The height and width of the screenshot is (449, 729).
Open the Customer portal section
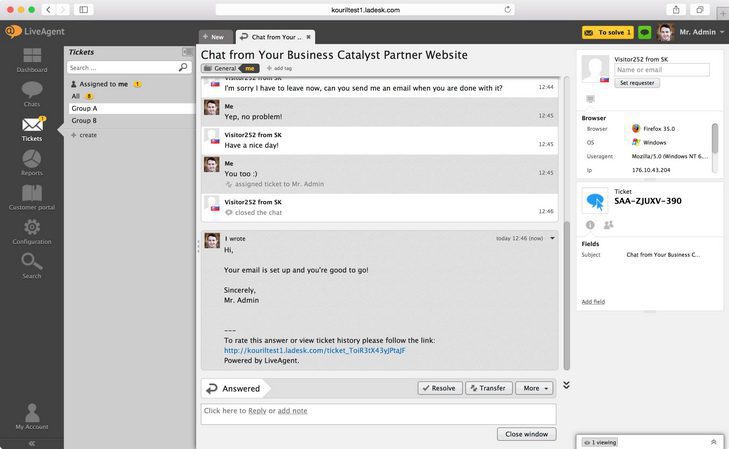click(x=32, y=196)
